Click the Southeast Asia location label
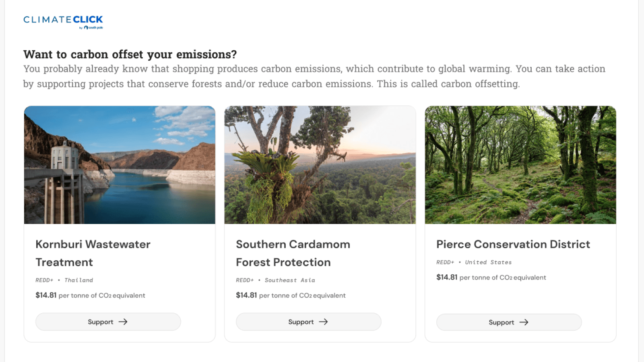Viewport: 644px width, 362px height. [290, 280]
